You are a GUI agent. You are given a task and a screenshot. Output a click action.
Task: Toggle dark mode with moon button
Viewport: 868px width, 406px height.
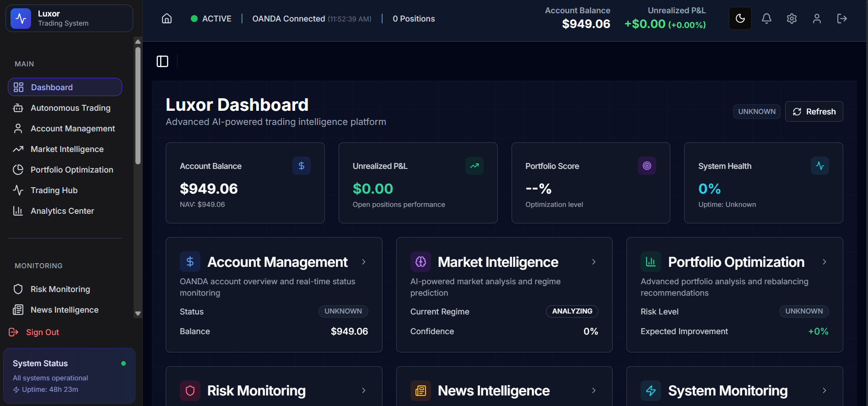(x=740, y=18)
